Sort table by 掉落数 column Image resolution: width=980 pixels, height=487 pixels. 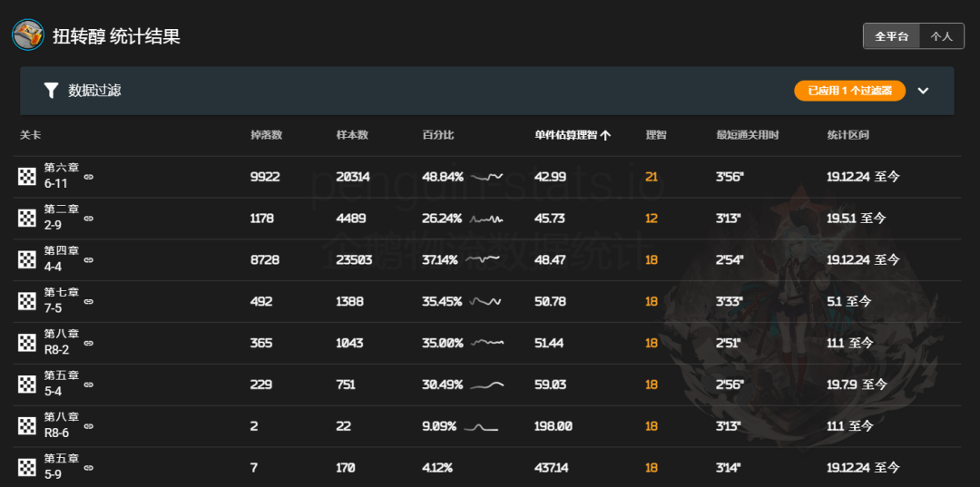(x=266, y=135)
